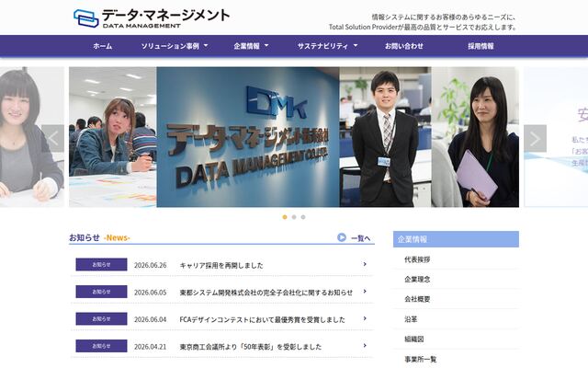
Task: Open news about 東都システム開発株式会社 子会社化
Action: (x=266, y=293)
